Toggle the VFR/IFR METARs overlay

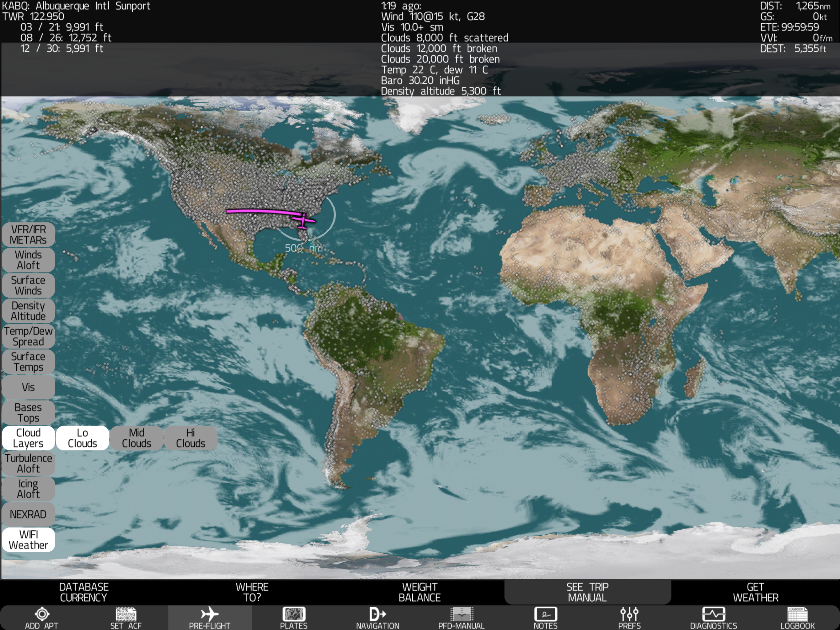click(x=28, y=235)
